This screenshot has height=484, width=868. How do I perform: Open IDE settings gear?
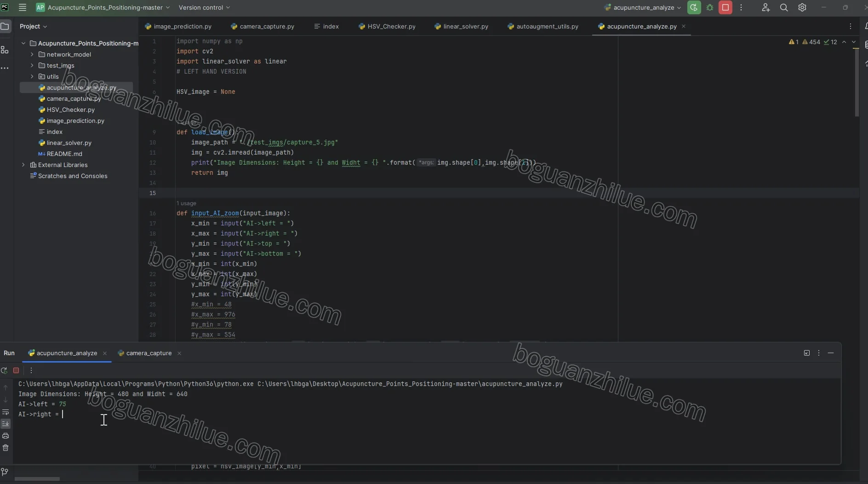802,7
